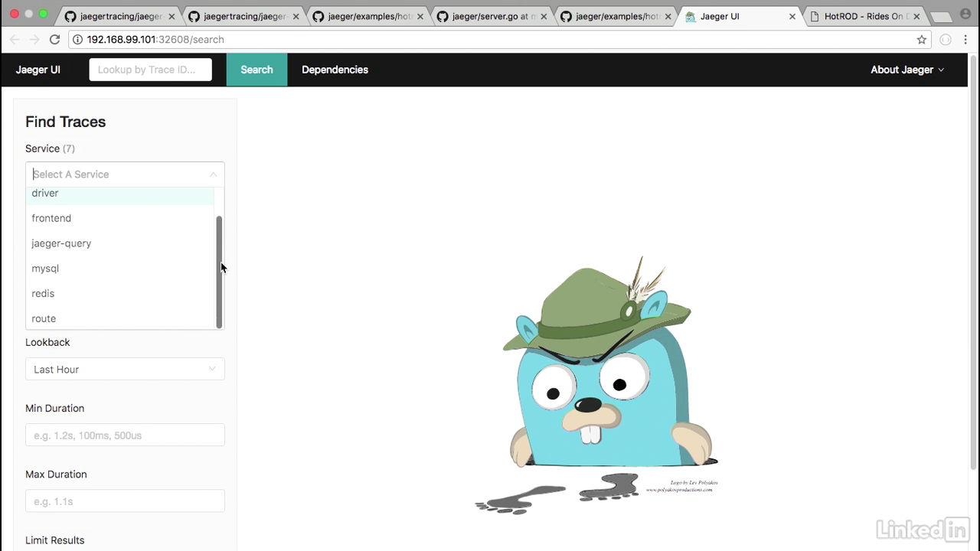Click the Jaeger UI home link
Image resolution: width=980 pixels, height=551 pixels.
click(x=38, y=70)
